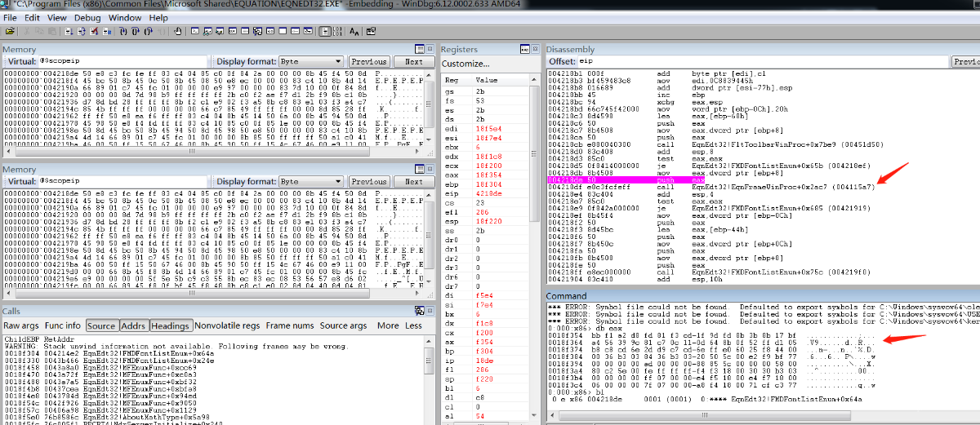Toggle Source args in Calls panel
Image resolution: width=980 pixels, height=425 pixels.
[343, 325]
